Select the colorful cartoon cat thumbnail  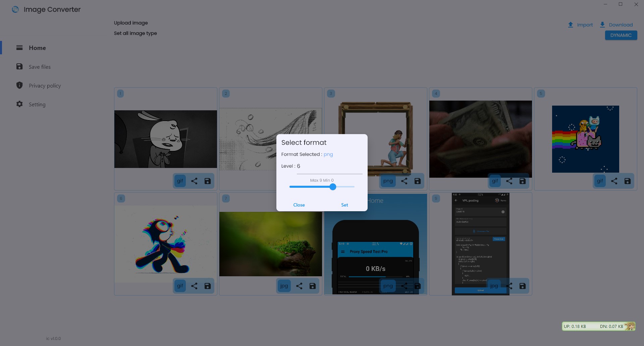point(166,244)
